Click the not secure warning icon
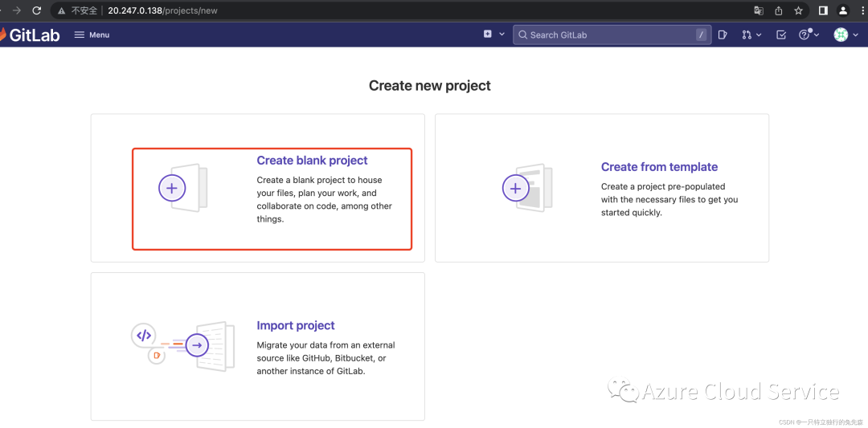 [61, 10]
